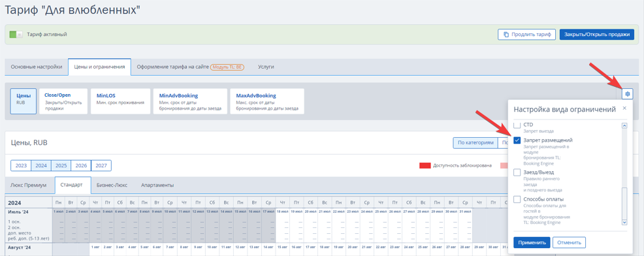Select year 2026 in year selector
The width and height of the screenshot is (644, 256).
pos(81,166)
